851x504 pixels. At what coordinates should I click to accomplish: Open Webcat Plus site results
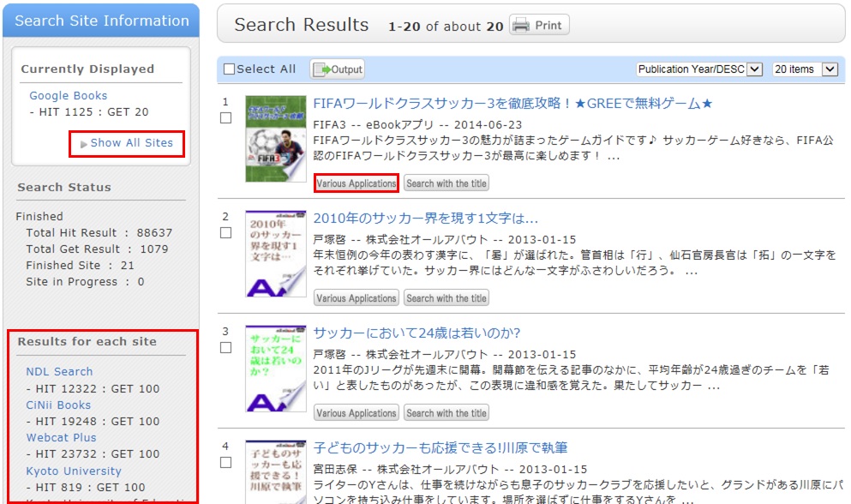61,437
